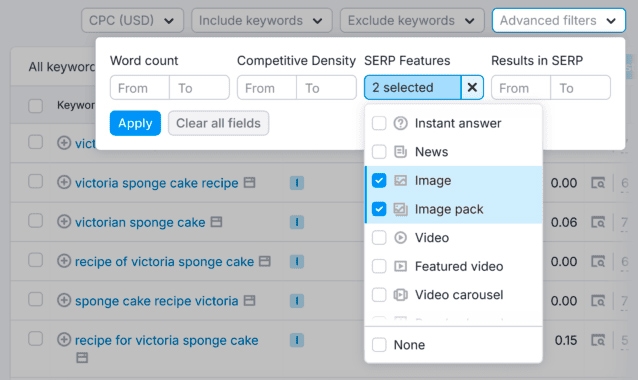
Task: Click SERP layout icon beside recipe of victoria sponge cake
Action: coord(265,261)
